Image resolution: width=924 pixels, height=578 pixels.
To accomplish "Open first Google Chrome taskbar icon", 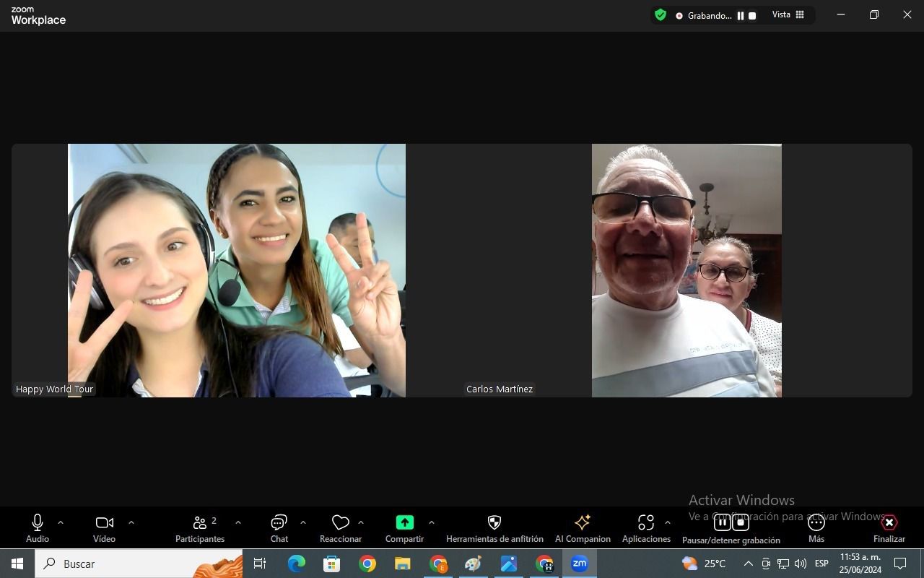I will (x=367, y=564).
